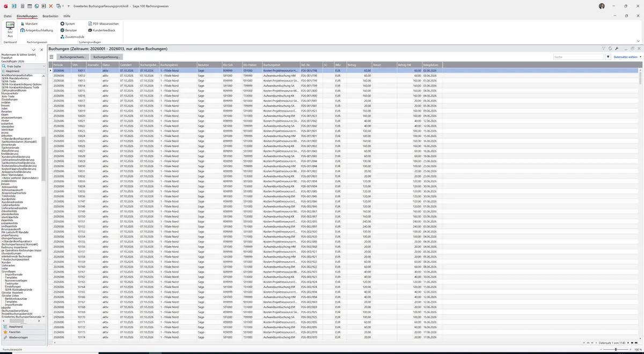Sort by the Belegdatum column header
This screenshot has height=354, width=644.
pos(433,65)
